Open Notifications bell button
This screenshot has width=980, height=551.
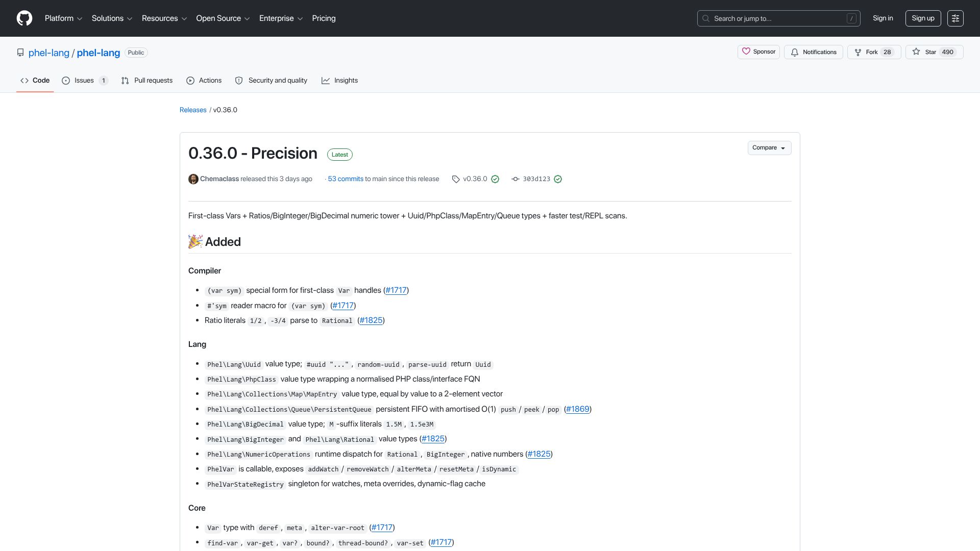tap(814, 52)
